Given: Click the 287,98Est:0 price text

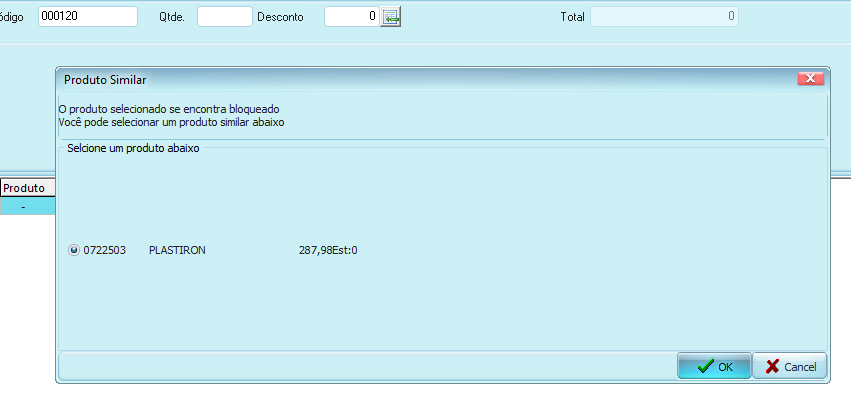Looking at the screenshot, I should point(328,250).
